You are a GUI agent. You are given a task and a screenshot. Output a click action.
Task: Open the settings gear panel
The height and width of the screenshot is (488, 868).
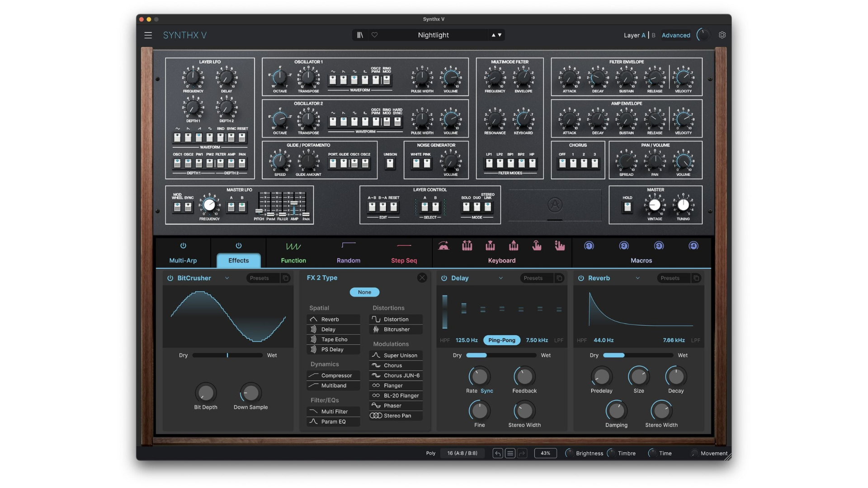tap(722, 35)
